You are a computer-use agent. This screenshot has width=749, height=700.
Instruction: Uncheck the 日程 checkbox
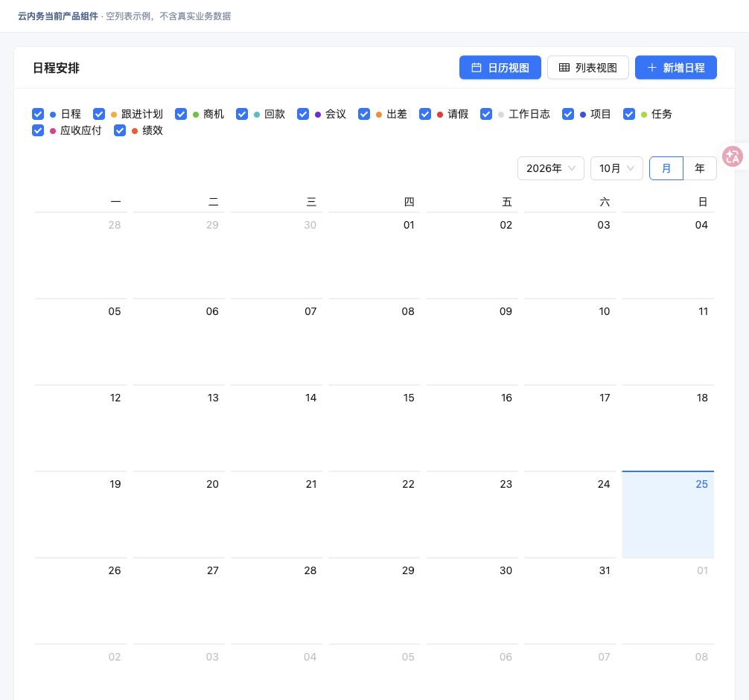tap(38, 114)
